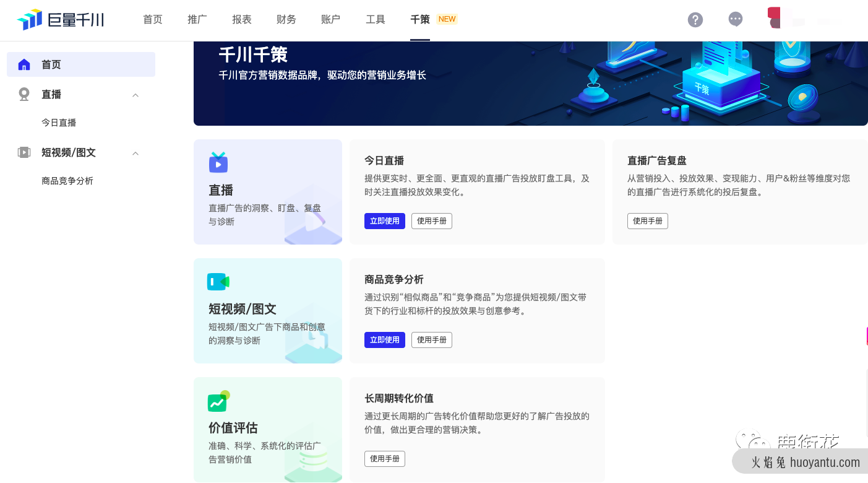Image resolution: width=868 pixels, height=483 pixels.
Task: Click 使用手册 under 长周期转化价值
Action: click(385, 459)
